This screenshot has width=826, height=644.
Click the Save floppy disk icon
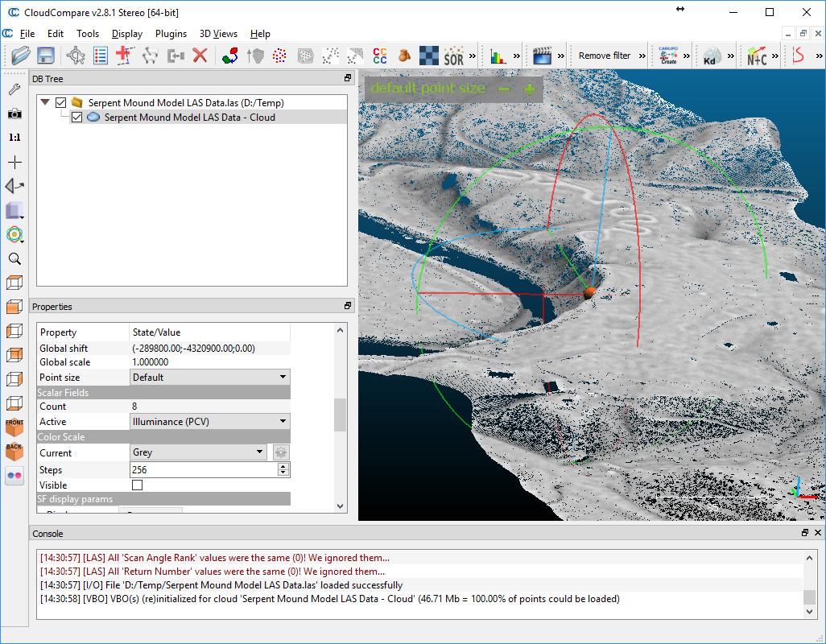(46, 56)
